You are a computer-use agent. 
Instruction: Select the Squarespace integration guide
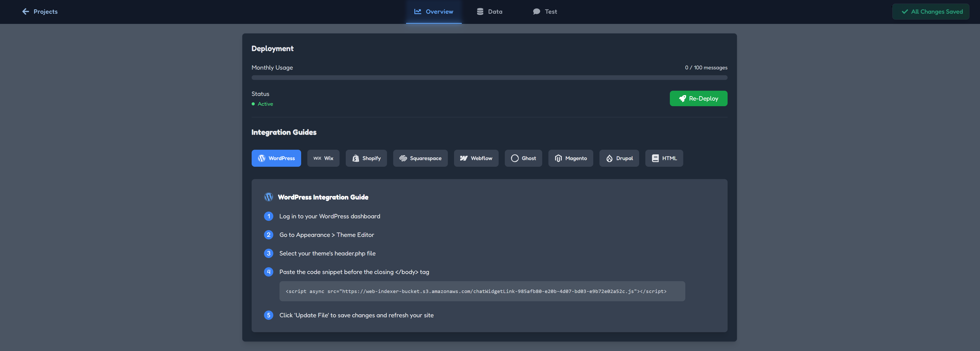[x=420, y=158]
